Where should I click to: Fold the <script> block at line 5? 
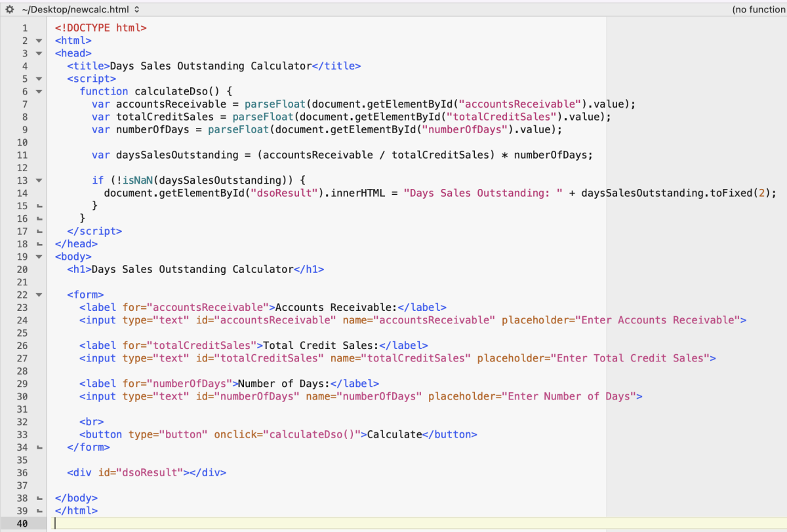(x=39, y=79)
